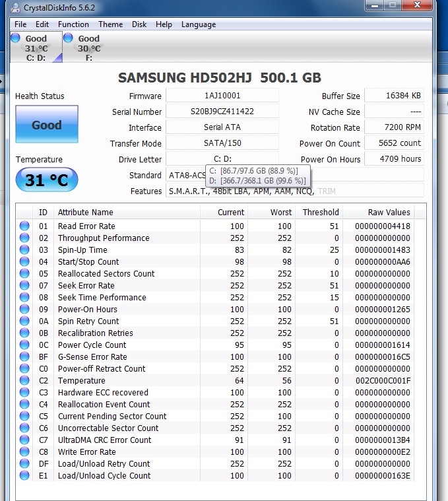The width and height of the screenshot is (448, 501).
Task: Click the Buffer Size value 16384 KB
Action: (x=395, y=96)
